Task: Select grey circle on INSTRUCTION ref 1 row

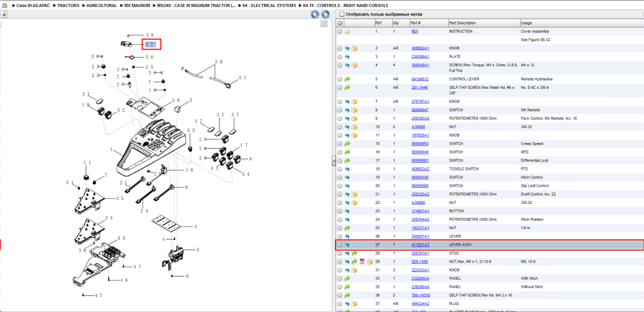Action: click(339, 31)
